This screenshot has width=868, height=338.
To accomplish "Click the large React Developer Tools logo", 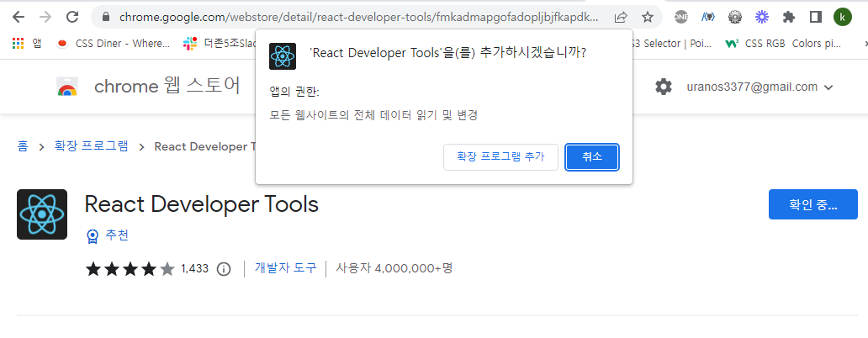I will coord(42,214).
